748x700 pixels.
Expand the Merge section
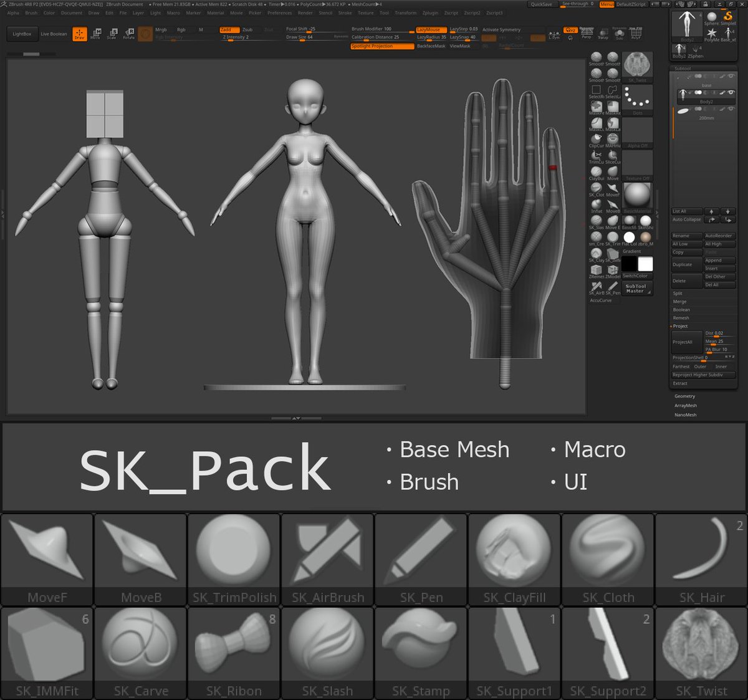tap(679, 302)
